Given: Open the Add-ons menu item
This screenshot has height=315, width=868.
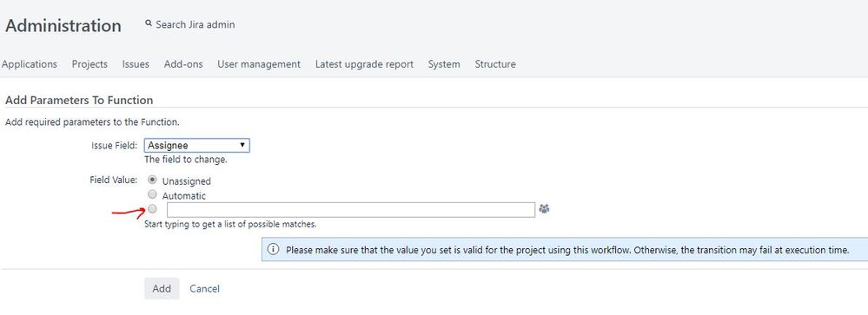Looking at the screenshot, I should [183, 64].
